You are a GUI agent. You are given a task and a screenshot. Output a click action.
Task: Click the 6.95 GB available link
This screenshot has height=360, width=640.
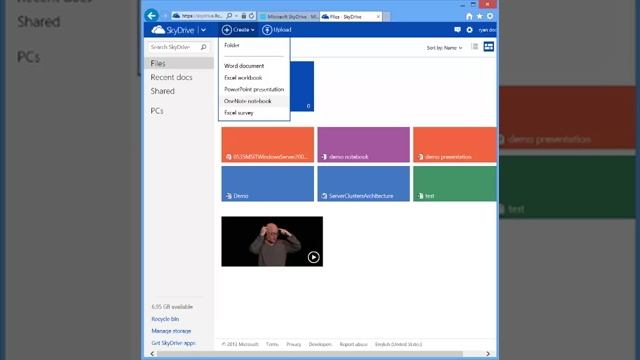point(172,307)
